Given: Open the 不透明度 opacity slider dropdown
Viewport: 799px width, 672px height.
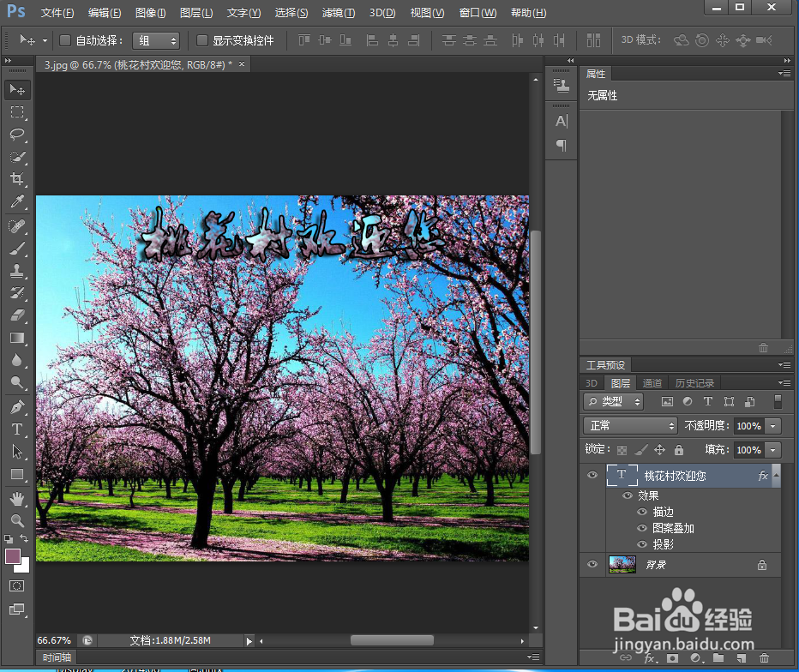Looking at the screenshot, I should (773, 426).
